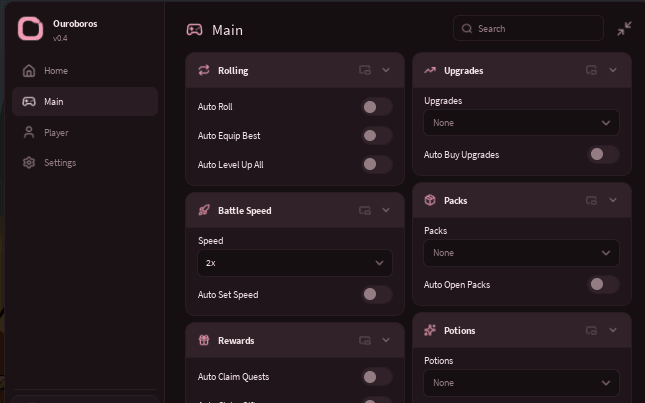Click the Search input field

(x=528, y=28)
